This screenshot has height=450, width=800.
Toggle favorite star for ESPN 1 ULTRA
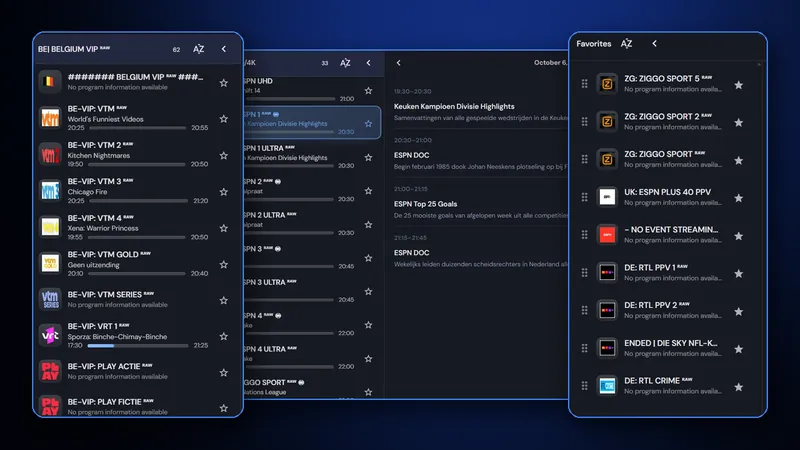pos(368,158)
